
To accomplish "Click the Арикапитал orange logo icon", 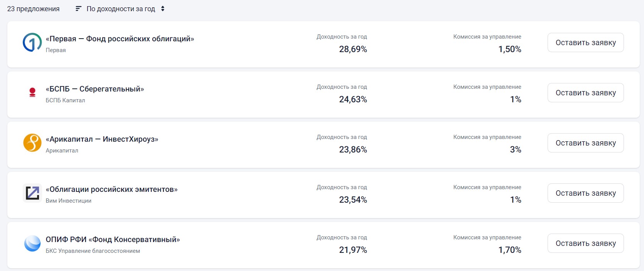I will pos(32,143).
